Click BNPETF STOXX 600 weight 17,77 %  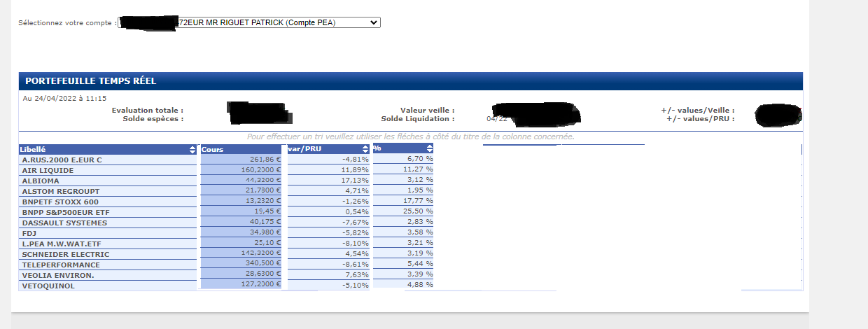[419, 201]
